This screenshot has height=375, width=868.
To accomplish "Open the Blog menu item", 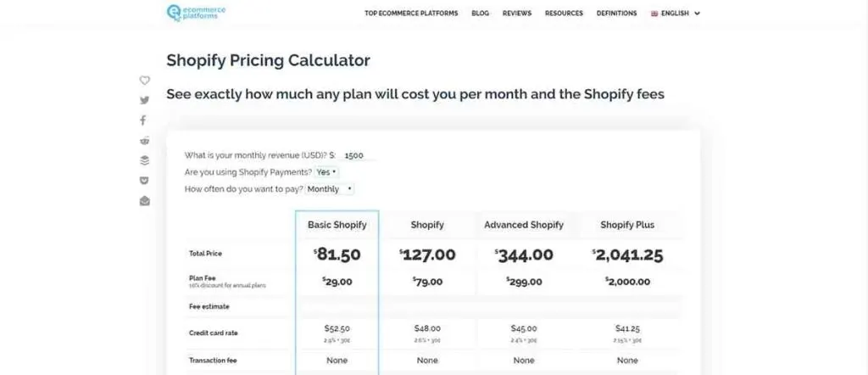I will point(480,14).
